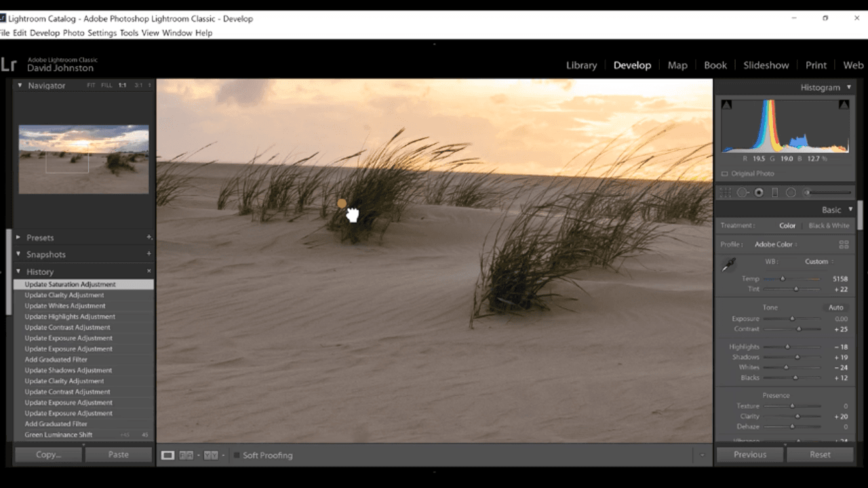Collapse the Histogram panel
868x488 pixels.
coord(848,87)
